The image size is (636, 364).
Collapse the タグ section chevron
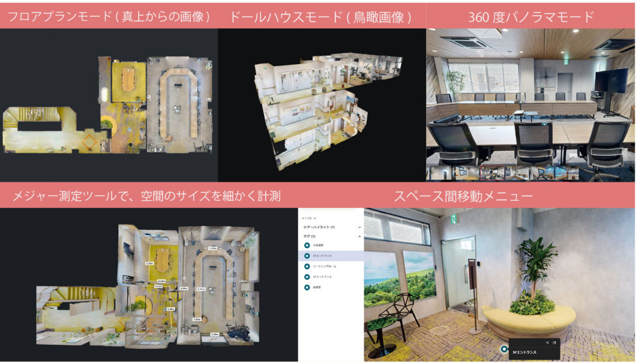click(x=359, y=236)
